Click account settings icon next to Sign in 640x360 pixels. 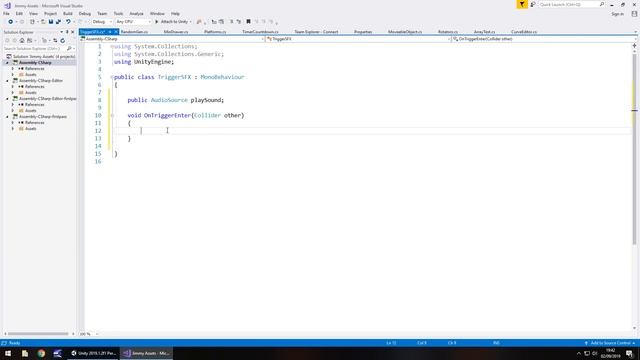coord(634,13)
